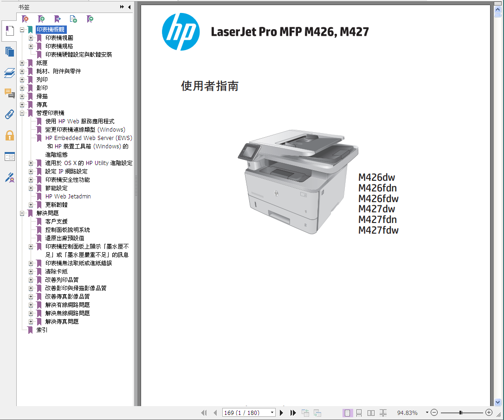Open the Comments sidebar panel

click(x=10, y=94)
